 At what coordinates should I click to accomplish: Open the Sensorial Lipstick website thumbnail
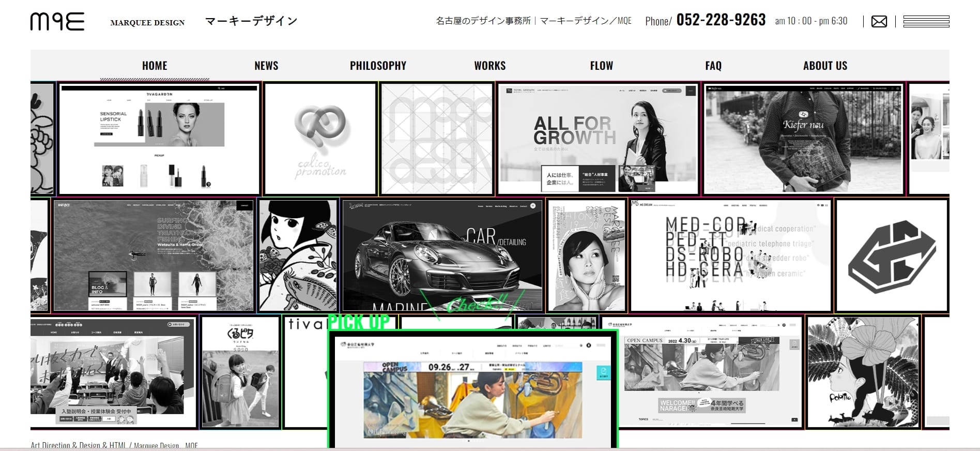(159, 139)
